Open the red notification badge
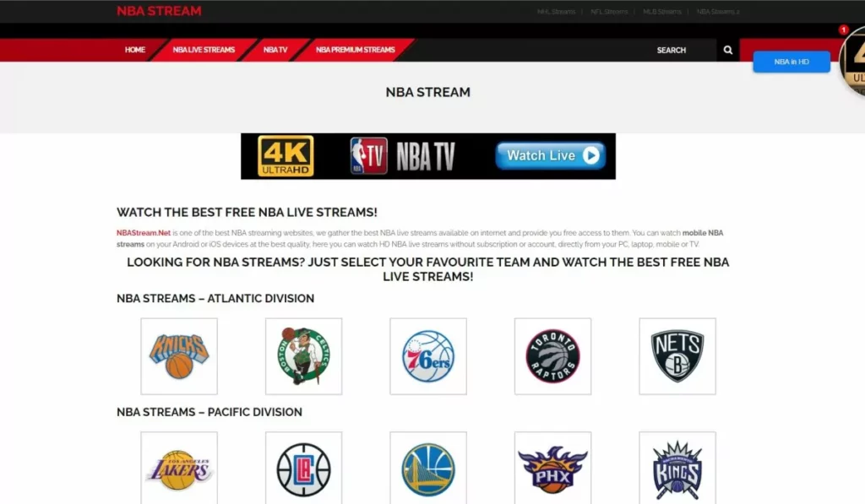Screen dimensions: 865x504 tap(843, 30)
